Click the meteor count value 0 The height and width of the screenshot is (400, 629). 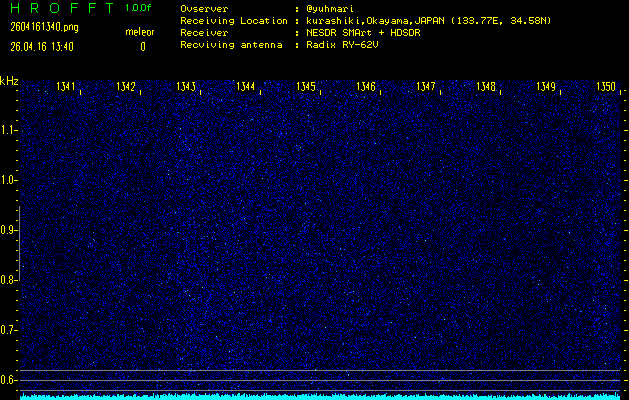tap(142, 46)
